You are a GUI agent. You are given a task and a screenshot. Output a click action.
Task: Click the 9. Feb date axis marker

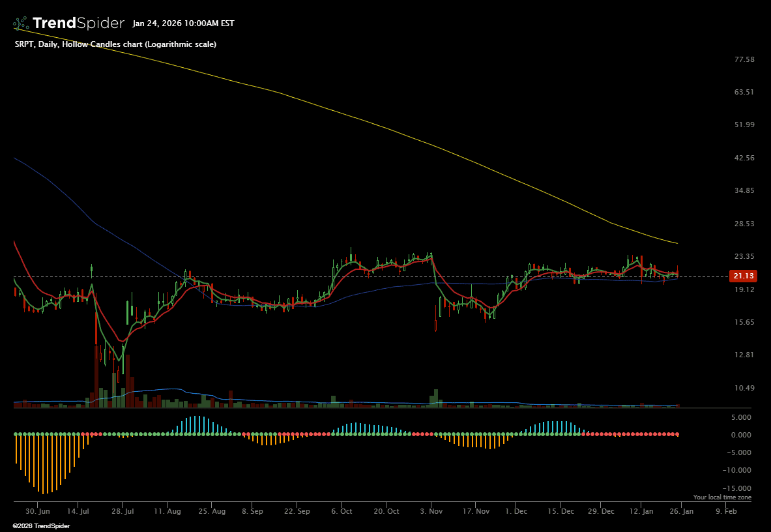tap(726, 512)
